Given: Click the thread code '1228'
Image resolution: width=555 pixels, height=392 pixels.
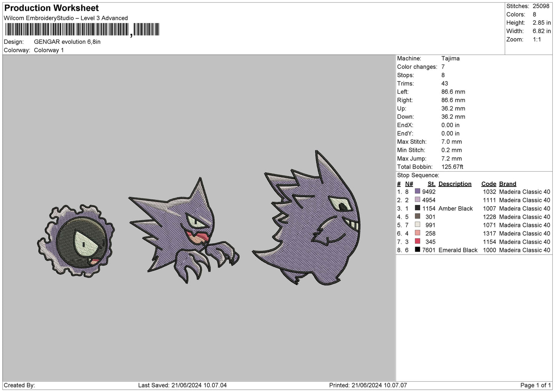Looking at the screenshot, I should point(489,217).
